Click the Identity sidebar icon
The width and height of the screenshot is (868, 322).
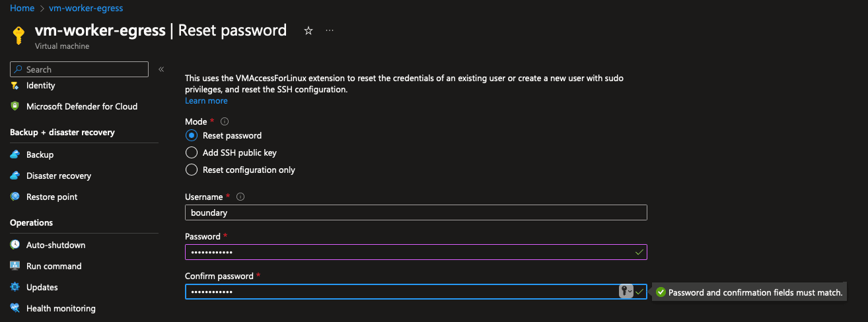(x=15, y=86)
